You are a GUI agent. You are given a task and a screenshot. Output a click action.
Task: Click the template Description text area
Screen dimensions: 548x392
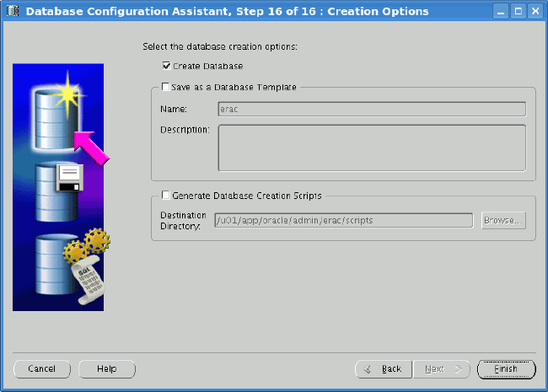371,148
